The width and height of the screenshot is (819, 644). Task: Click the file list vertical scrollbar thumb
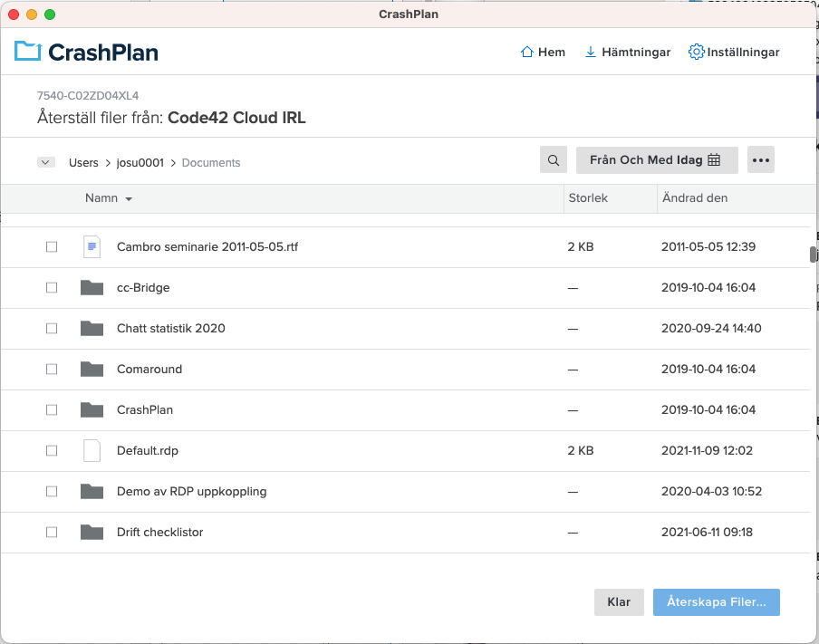tap(813, 255)
